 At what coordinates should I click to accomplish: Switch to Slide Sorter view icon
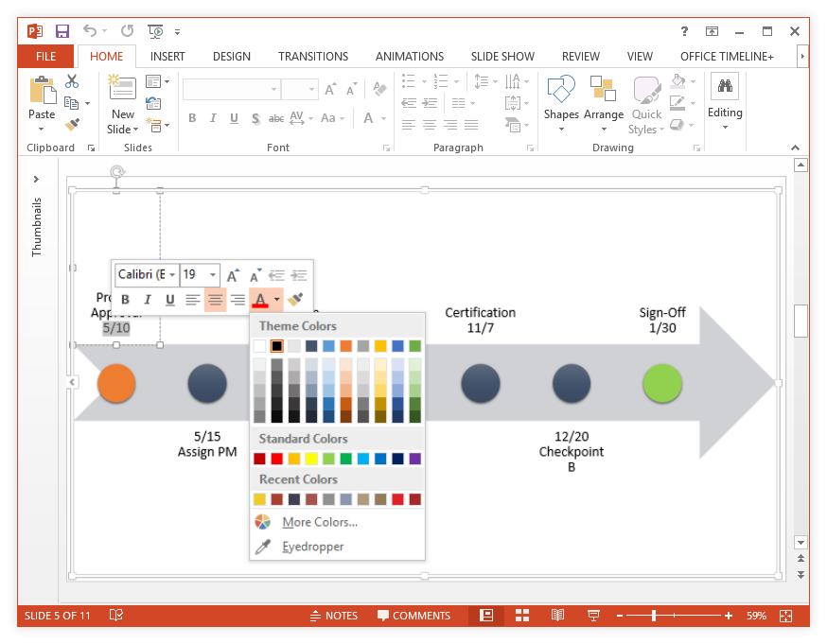522,615
